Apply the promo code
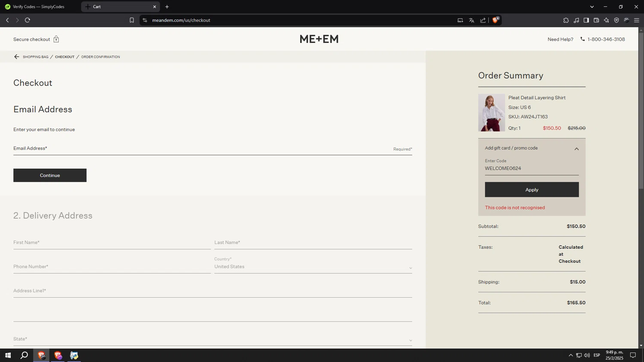 [532, 190]
